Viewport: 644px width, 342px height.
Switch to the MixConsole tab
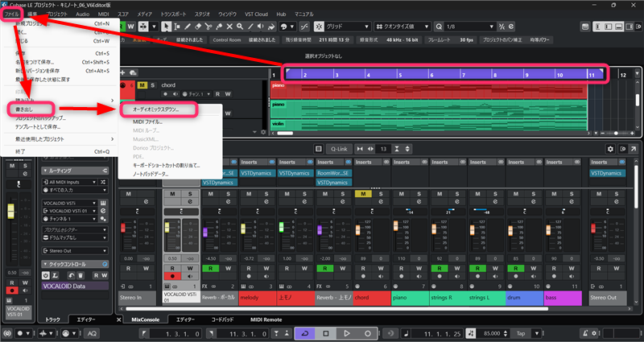click(x=146, y=319)
